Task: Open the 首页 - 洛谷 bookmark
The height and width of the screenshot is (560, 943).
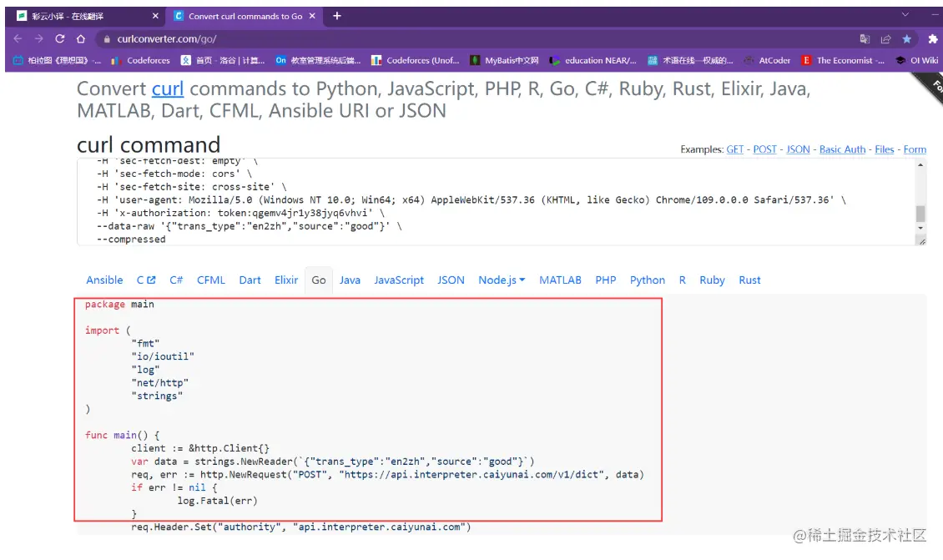Action: 223,60
